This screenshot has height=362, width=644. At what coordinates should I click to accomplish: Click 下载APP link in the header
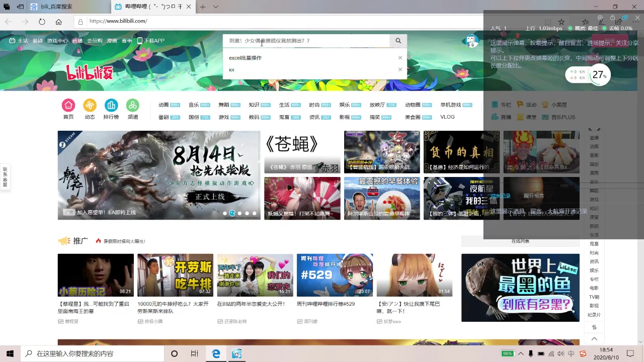tap(151, 41)
